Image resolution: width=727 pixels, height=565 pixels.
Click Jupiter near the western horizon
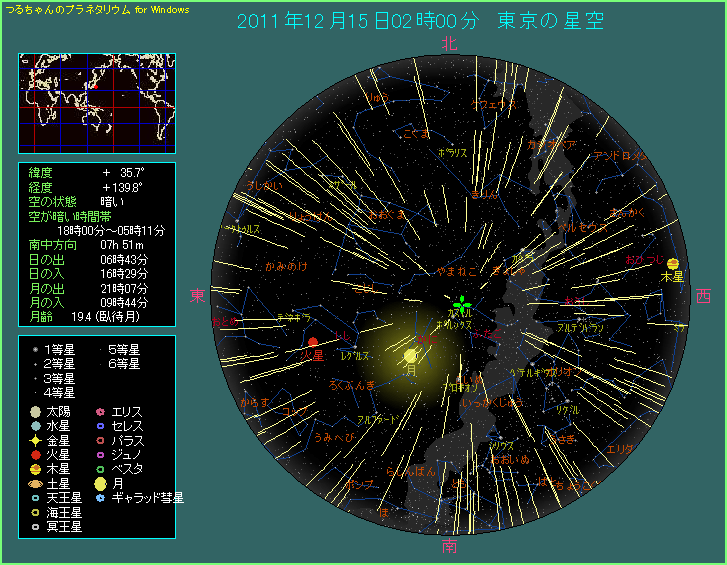(x=672, y=263)
